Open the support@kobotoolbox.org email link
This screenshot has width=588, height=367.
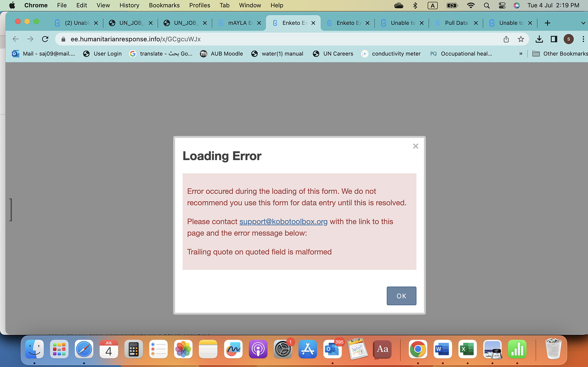pos(283,221)
